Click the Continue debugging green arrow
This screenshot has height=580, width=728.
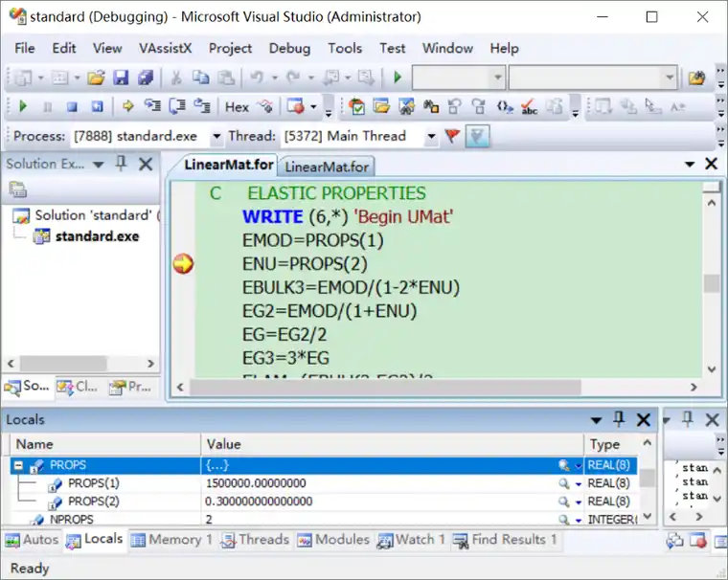[22, 107]
